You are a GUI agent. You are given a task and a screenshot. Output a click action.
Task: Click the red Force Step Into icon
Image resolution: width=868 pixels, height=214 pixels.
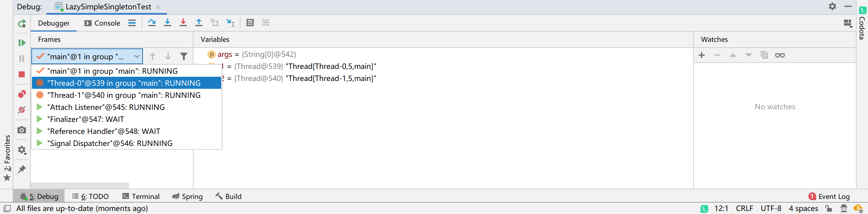[x=183, y=23]
